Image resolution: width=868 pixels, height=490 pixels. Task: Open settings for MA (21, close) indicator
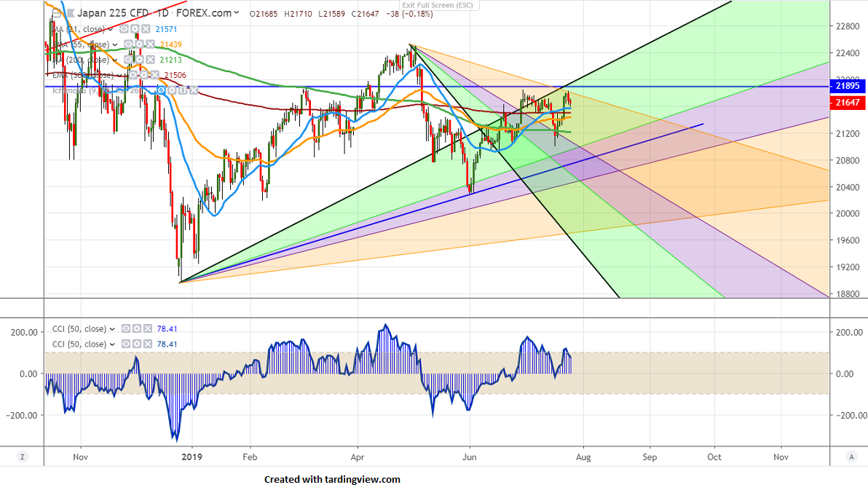tap(135, 29)
